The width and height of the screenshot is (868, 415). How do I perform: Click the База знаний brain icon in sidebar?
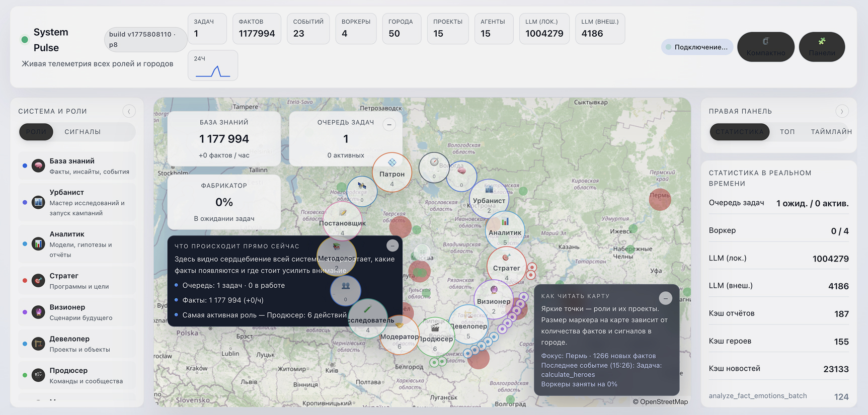tap(38, 166)
